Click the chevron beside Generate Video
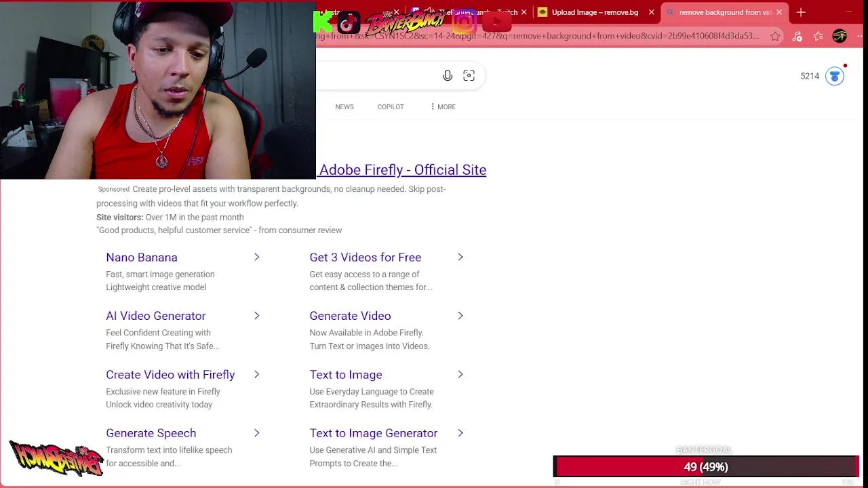 point(460,316)
